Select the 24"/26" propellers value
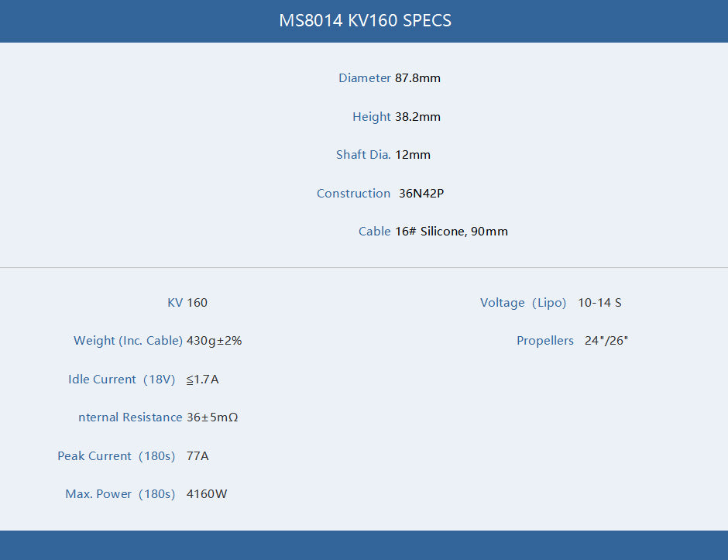 (x=606, y=341)
